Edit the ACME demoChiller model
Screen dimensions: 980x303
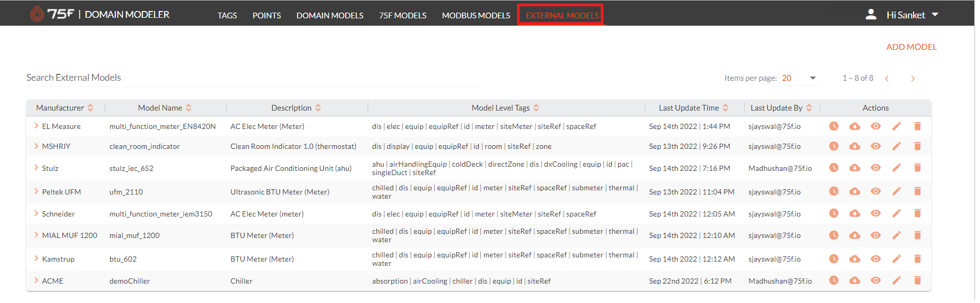pos(897,280)
